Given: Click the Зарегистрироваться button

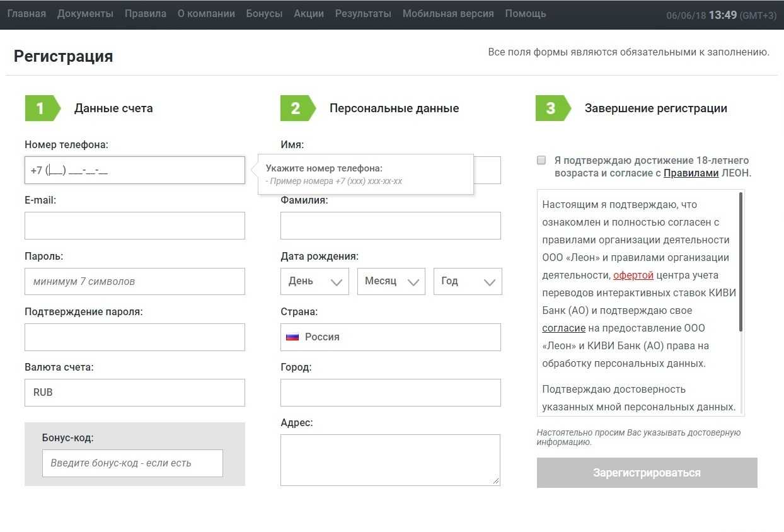Looking at the screenshot, I should pyautogui.click(x=647, y=473).
